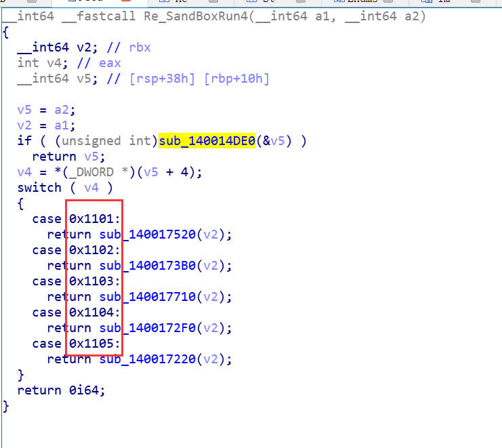Click the __fastcall calling convention keyword
Screen dimensions: 502x448
point(99,16)
